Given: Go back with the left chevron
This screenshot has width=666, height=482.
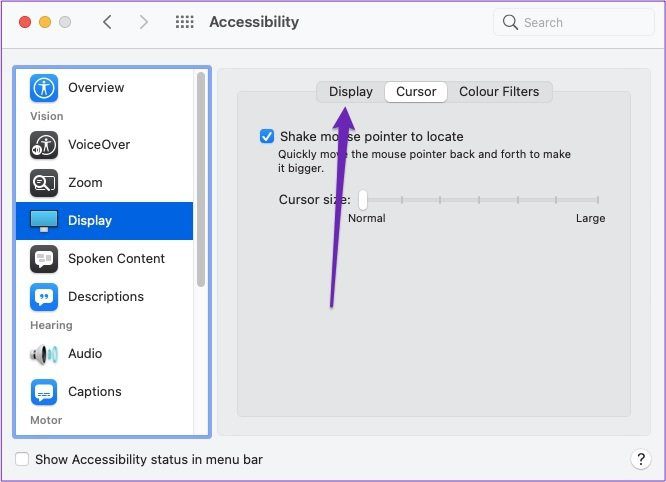Looking at the screenshot, I should pyautogui.click(x=107, y=22).
